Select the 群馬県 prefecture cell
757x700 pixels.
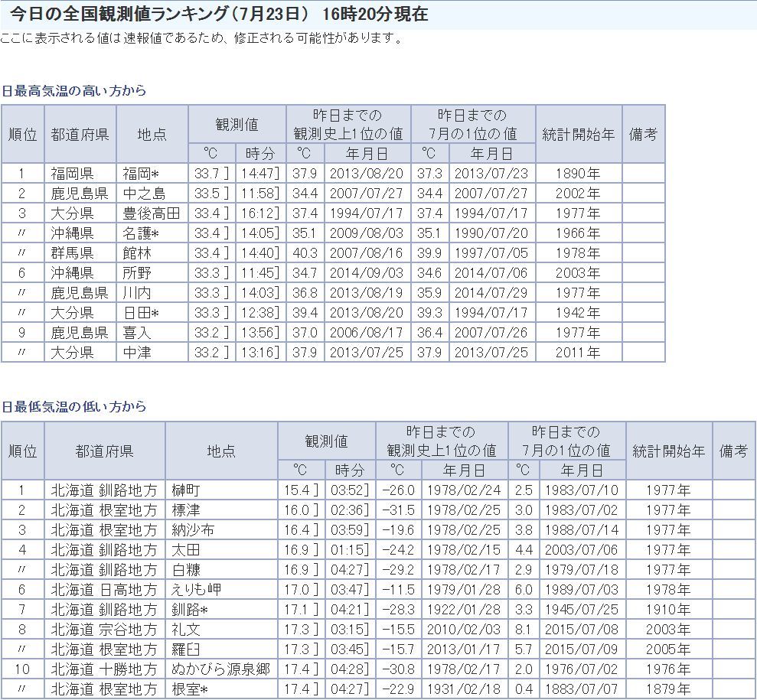(x=73, y=253)
